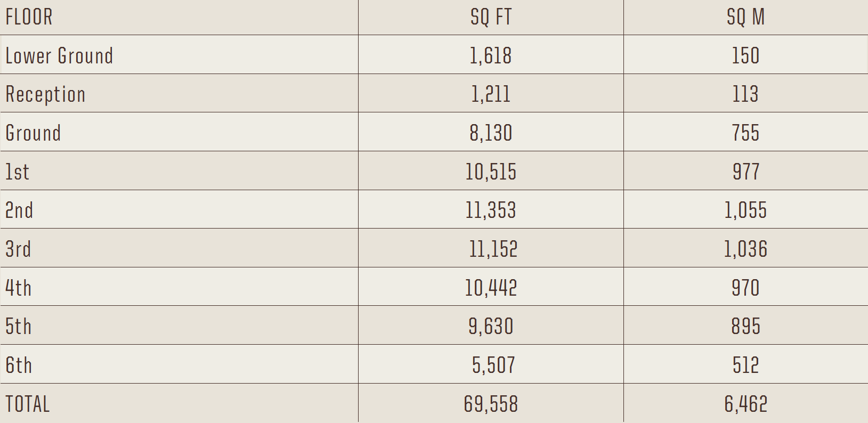Select the SQ M column header
The image size is (868, 423).
pos(745,17)
